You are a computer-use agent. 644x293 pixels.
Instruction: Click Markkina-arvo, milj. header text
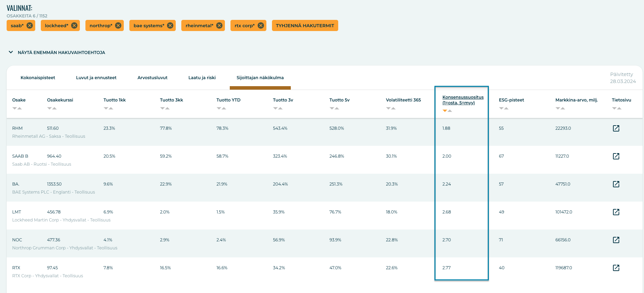coord(577,100)
